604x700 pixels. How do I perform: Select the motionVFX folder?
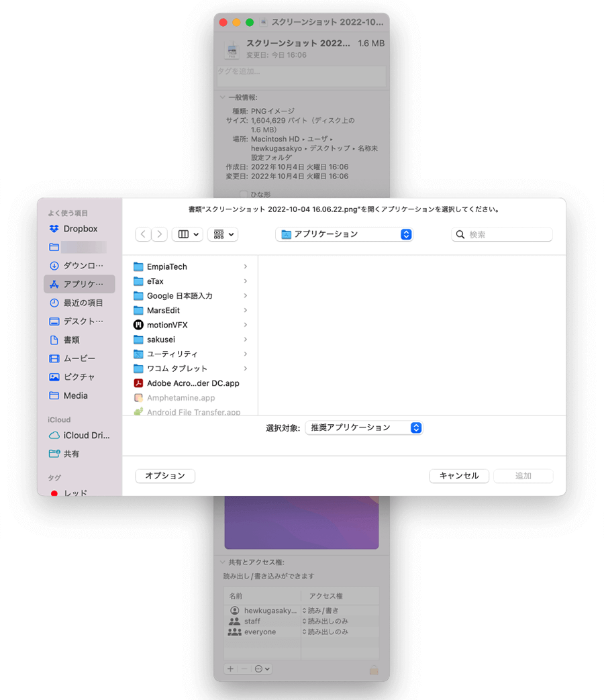click(x=191, y=325)
